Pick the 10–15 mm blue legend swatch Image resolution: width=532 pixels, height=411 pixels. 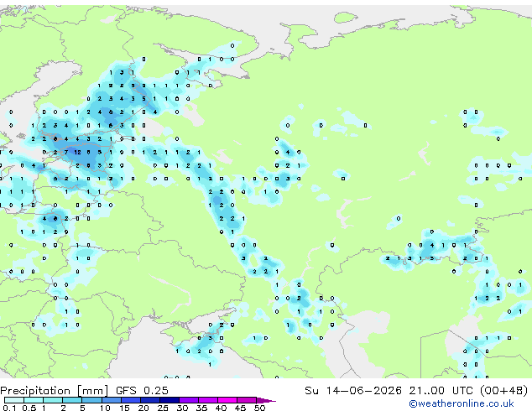(x=112, y=400)
